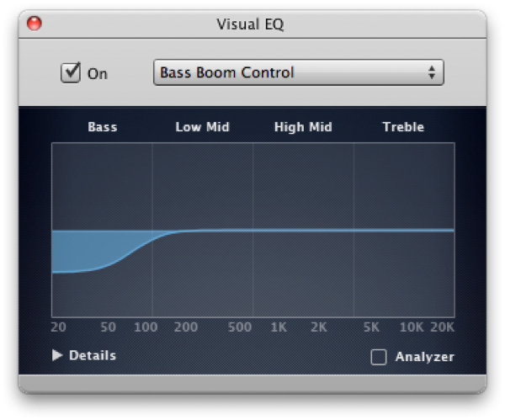Select the Treble band label
505x420 pixels.
pos(403,127)
